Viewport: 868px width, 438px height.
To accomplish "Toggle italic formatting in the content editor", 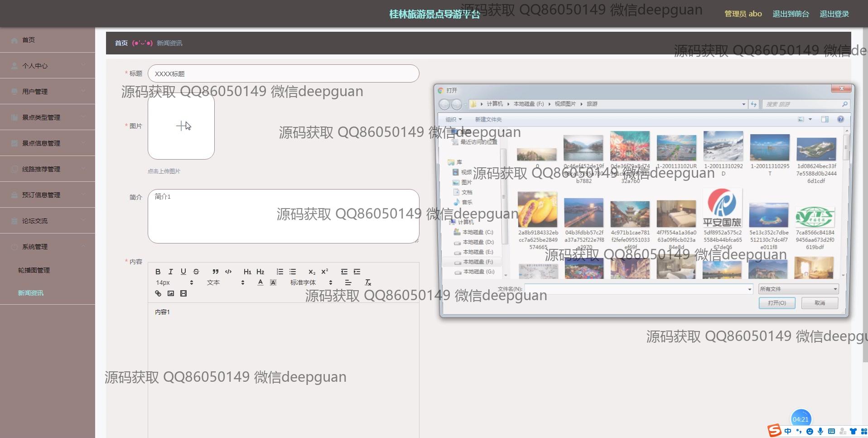I will [170, 272].
